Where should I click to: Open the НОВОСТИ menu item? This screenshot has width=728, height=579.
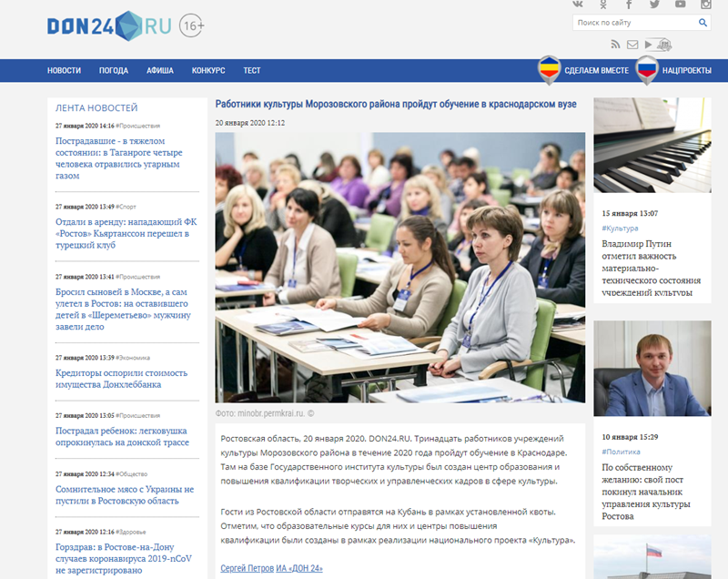click(x=64, y=71)
